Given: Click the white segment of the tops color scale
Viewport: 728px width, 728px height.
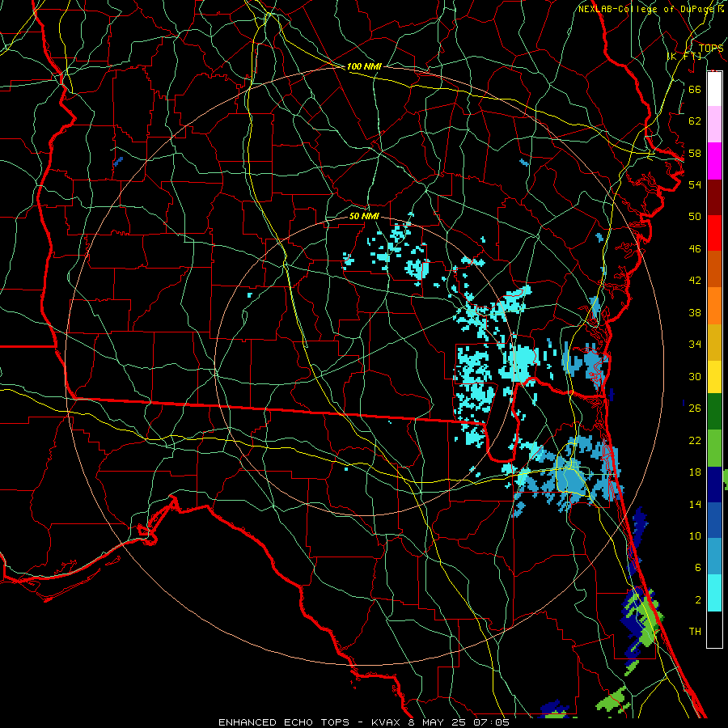Looking at the screenshot, I should tap(714, 89).
